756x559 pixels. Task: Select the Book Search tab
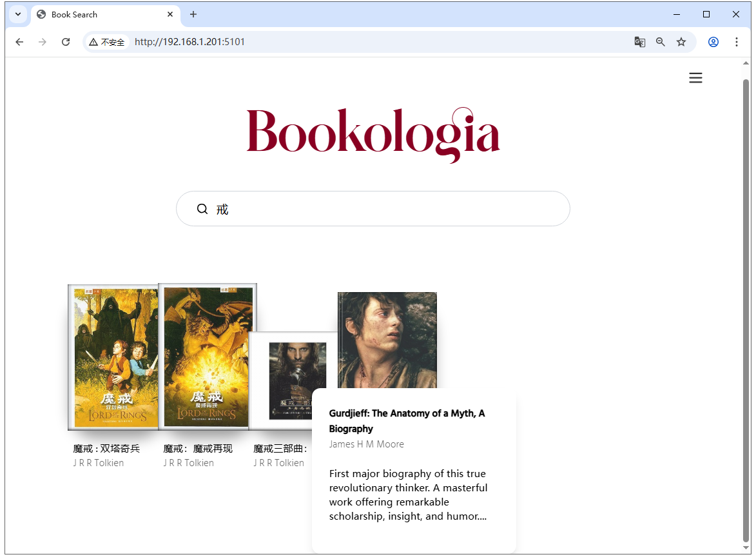click(x=106, y=14)
